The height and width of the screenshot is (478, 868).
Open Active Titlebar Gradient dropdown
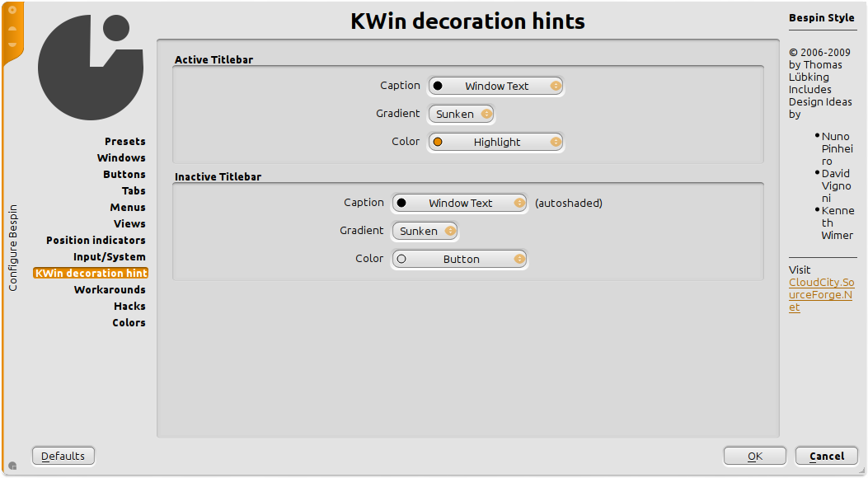[x=461, y=114]
